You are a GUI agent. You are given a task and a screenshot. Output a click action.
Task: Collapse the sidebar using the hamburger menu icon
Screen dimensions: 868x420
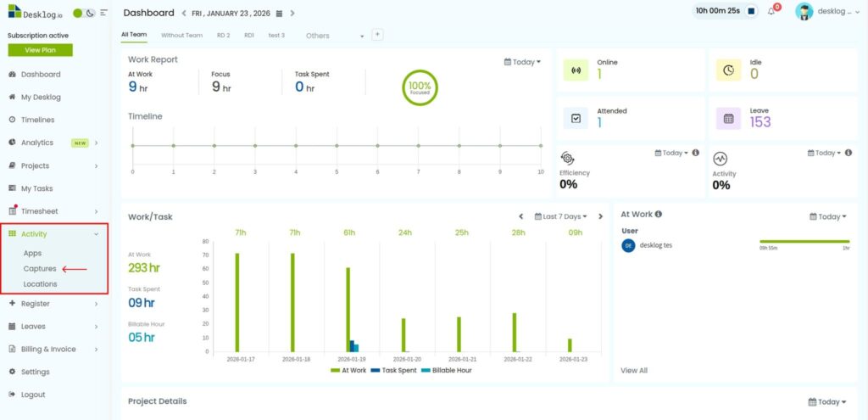coord(103,14)
